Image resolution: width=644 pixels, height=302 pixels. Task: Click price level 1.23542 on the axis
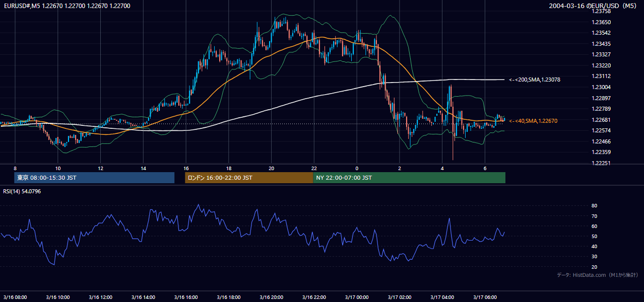[601, 33]
